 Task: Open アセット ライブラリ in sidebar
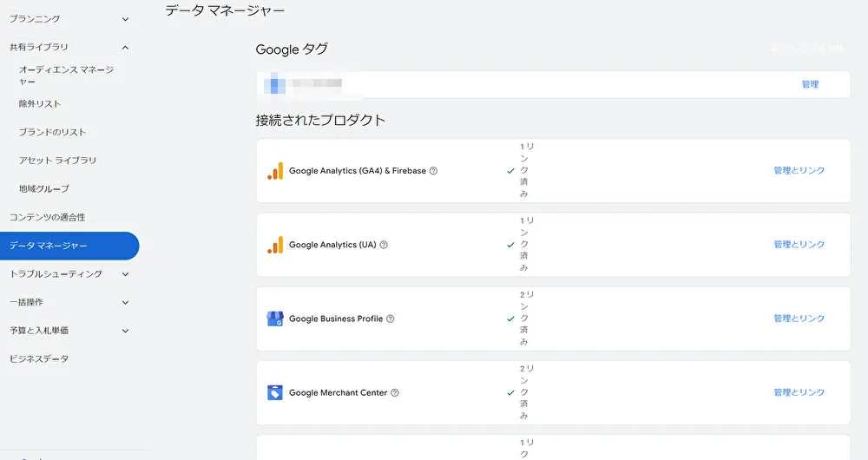point(57,160)
